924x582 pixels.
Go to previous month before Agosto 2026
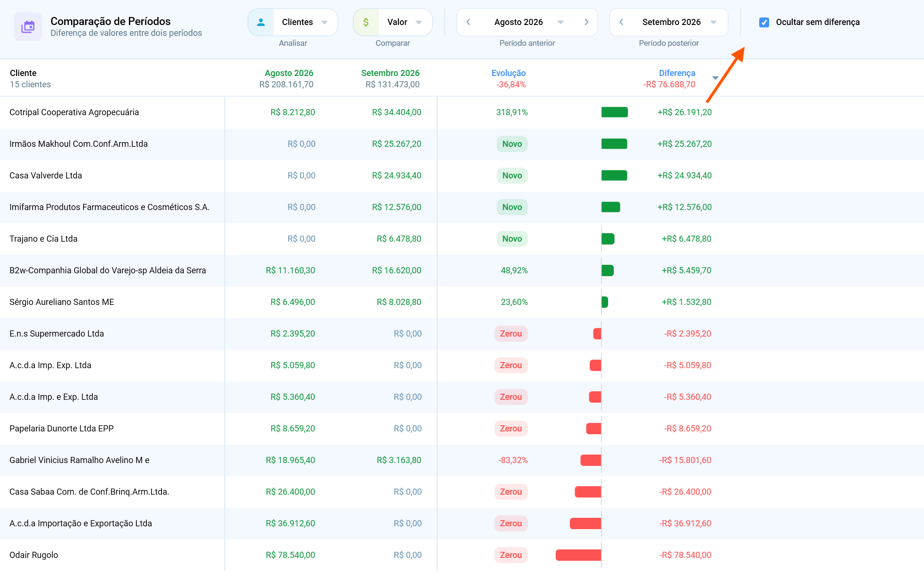(x=468, y=22)
